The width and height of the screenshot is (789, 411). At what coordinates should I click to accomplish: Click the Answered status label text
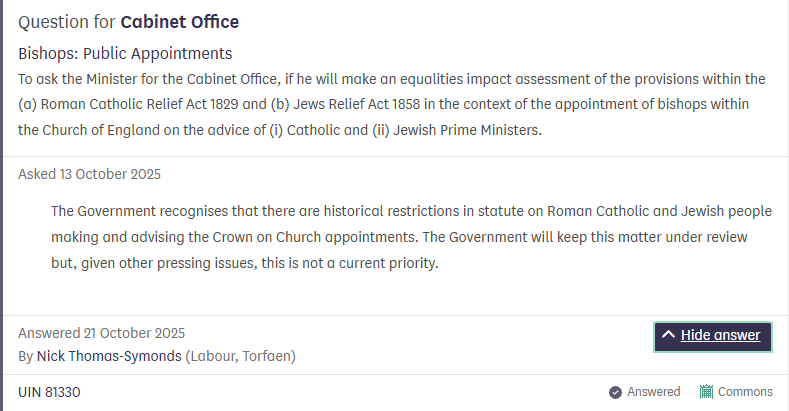click(653, 392)
